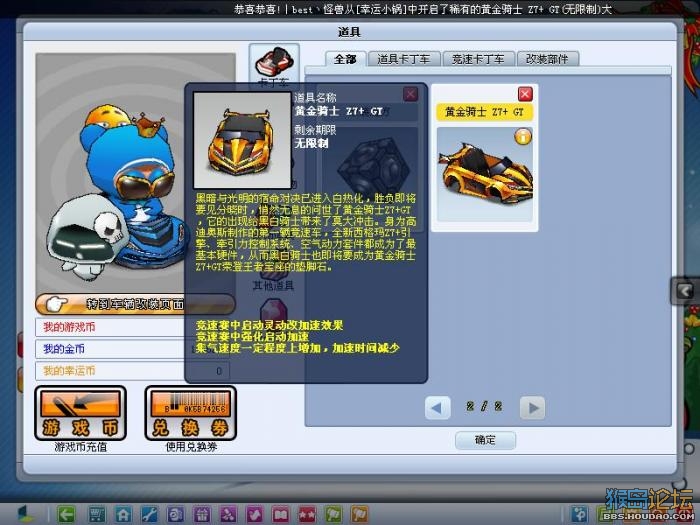Viewport: 700px width, 525px height.
Task: Open the orange flag icon in the bottom toolbar
Action: 360,514
